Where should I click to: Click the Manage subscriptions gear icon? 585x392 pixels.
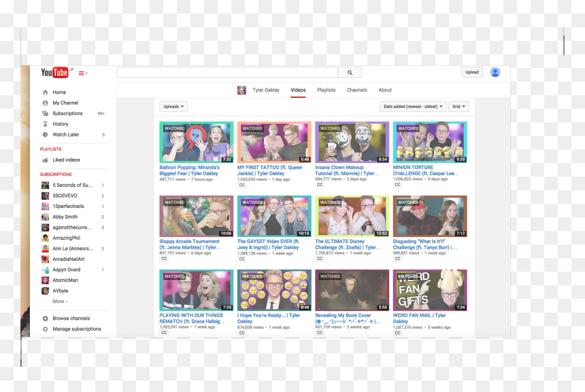[x=45, y=329]
